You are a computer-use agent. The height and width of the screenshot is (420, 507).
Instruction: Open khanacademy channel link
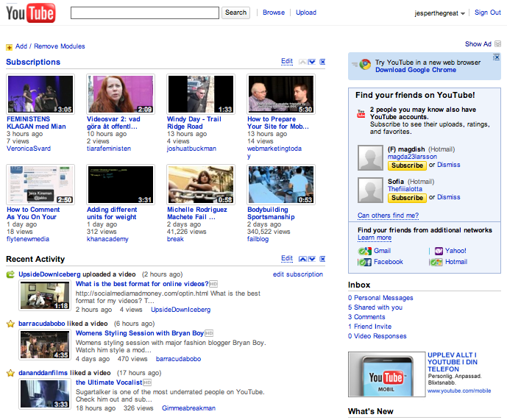click(107, 239)
